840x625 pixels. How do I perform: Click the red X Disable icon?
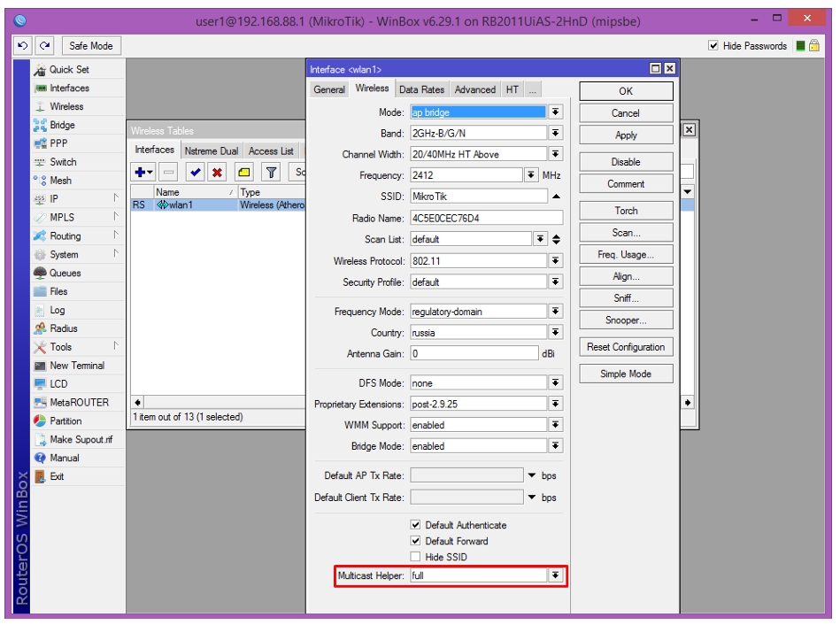(x=217, y=172)
